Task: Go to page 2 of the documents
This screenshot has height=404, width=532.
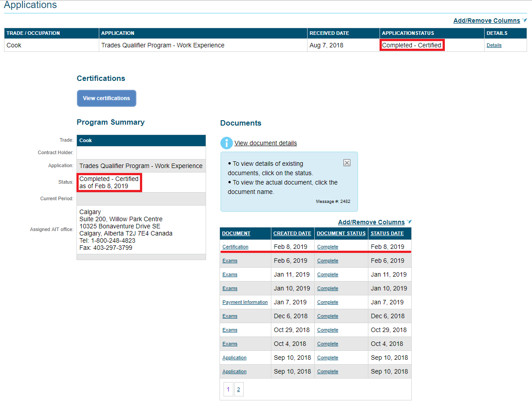Action: click(x=239, y=389)
